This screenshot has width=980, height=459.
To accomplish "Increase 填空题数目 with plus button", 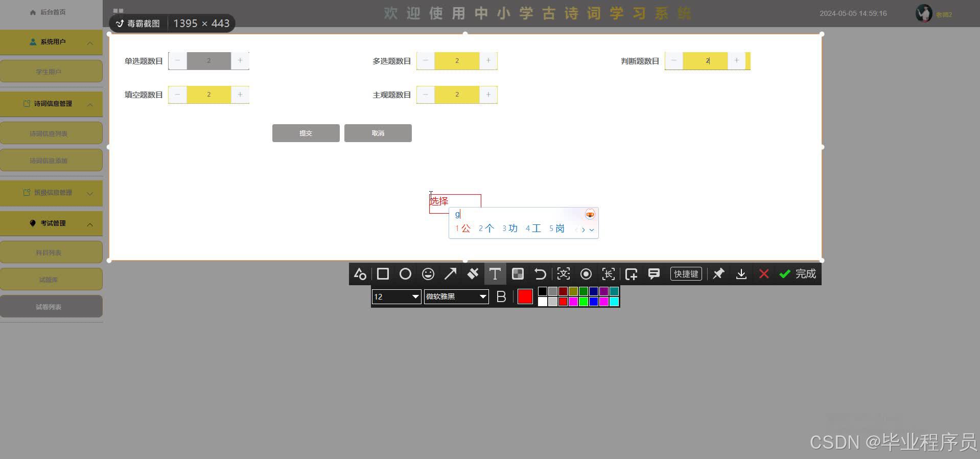I will click(240, 95).
